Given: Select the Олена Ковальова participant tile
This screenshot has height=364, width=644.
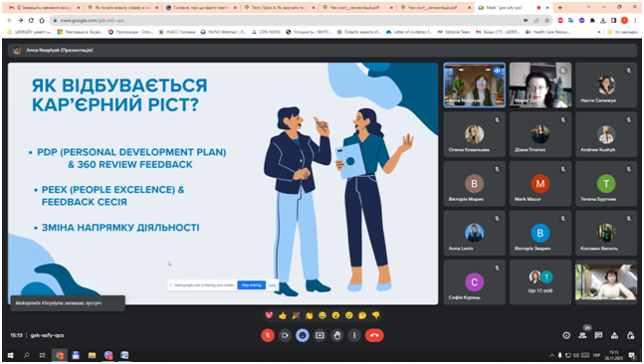Looking at the screenshot, I should (475, 134).
